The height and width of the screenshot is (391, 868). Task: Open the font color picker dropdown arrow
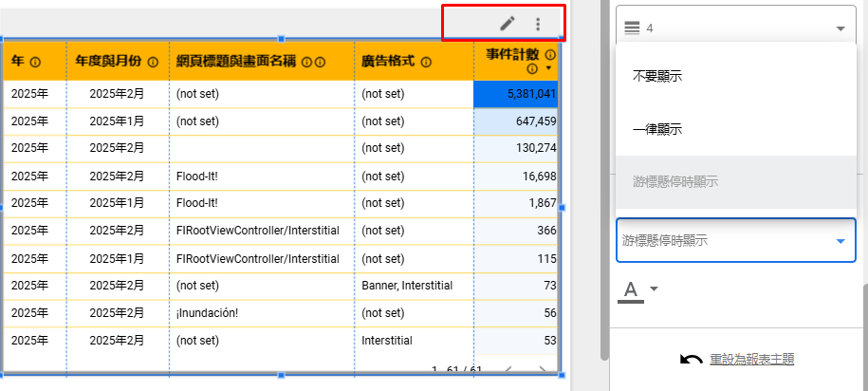tap(654, 289)
